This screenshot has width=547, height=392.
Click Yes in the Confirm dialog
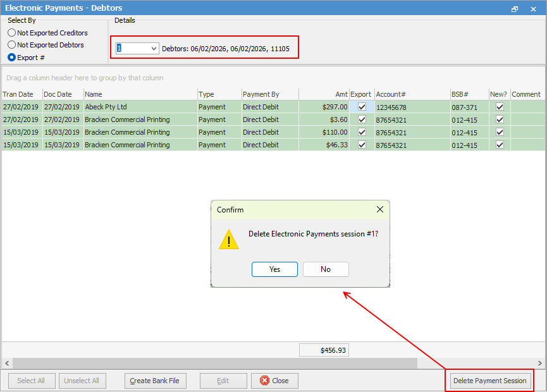pyautogui.click(x=274, y=269)
